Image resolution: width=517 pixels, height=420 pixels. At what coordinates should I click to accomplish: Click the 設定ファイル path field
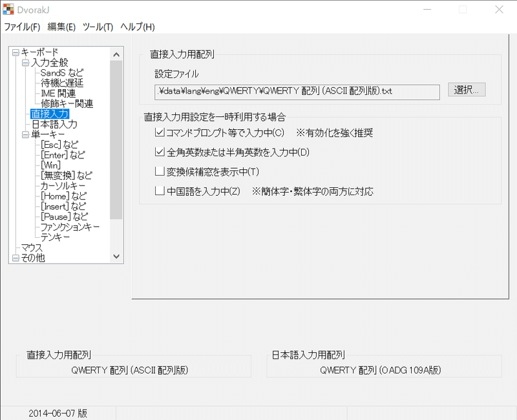click(x=297, y=92)
